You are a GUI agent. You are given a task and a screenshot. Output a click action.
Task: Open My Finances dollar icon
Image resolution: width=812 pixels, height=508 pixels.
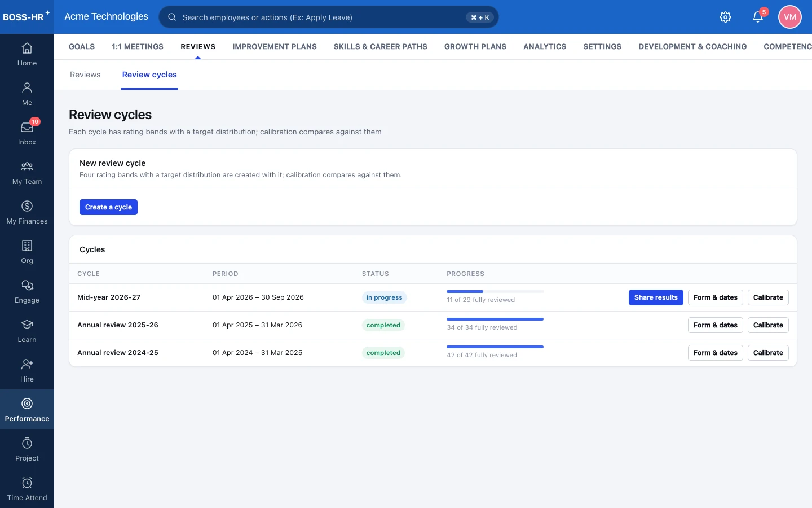[x=27, y=206]
